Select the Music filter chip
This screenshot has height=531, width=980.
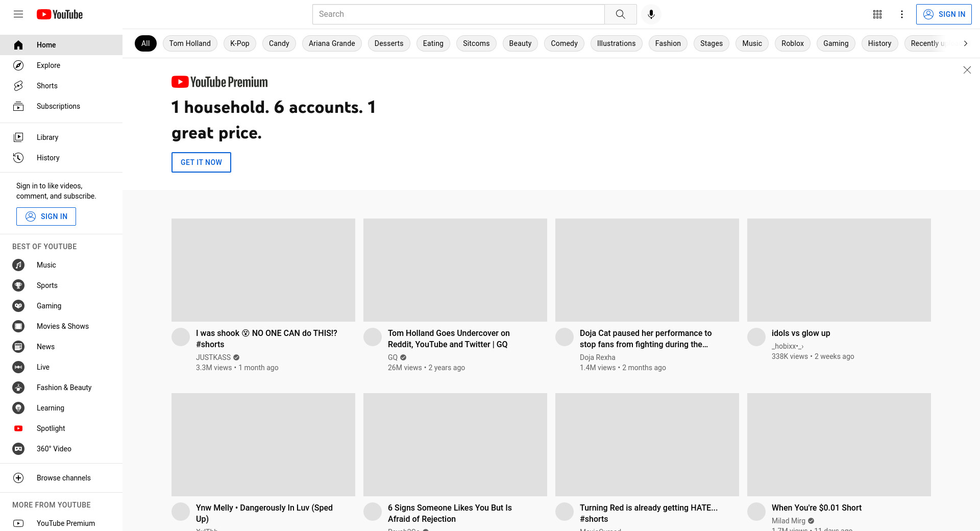pyautogui.click(x=752, y=43)
